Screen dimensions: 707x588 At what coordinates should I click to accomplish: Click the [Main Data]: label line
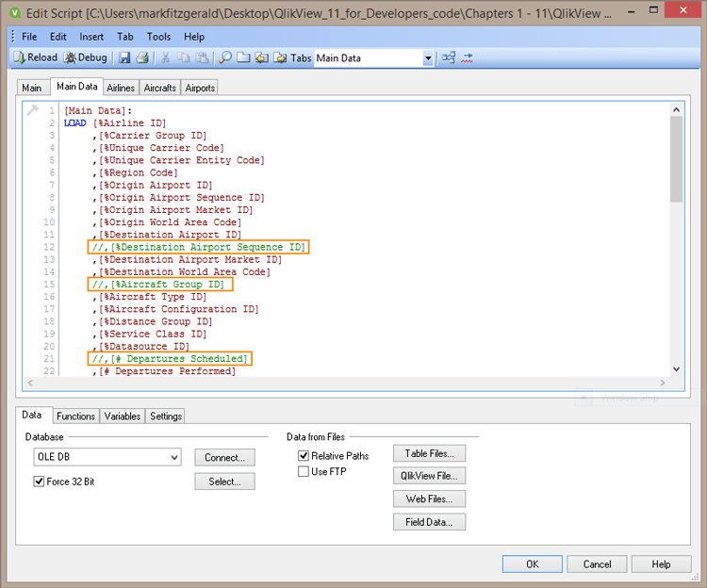pyautogui.click(x=98, y=110)
